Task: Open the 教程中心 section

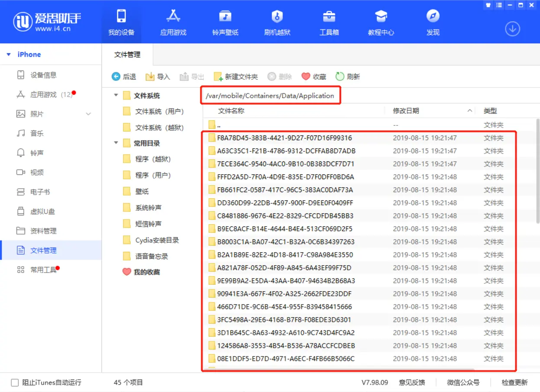Action: coord(381,22)
